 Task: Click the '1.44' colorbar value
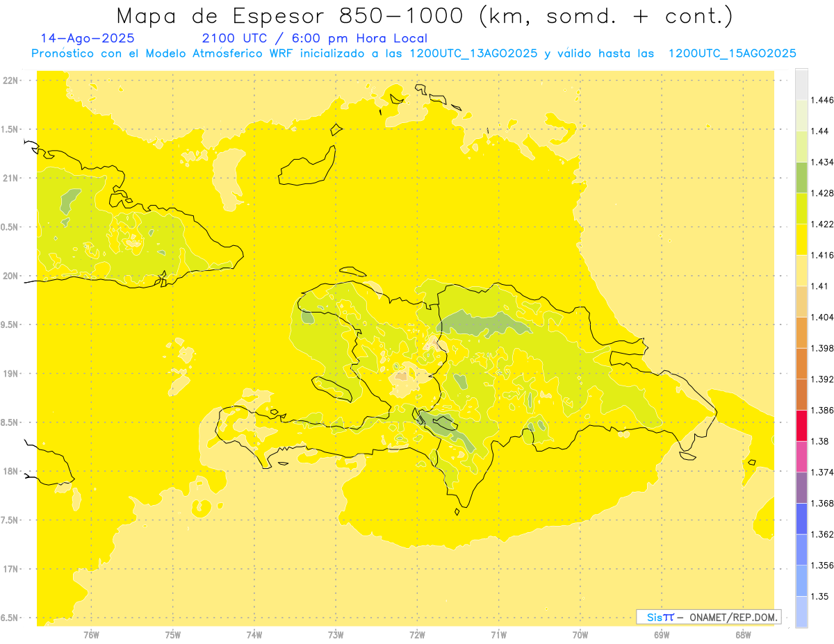(819, 131)
